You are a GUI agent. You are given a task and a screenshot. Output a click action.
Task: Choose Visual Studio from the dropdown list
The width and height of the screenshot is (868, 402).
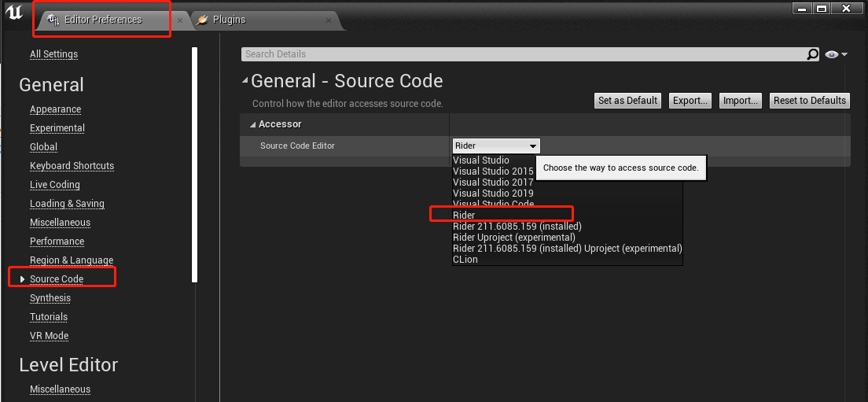[480, 160]
